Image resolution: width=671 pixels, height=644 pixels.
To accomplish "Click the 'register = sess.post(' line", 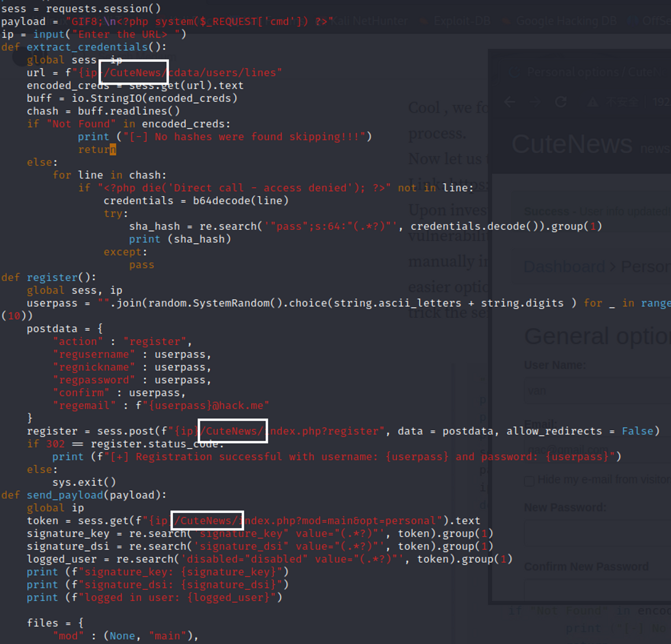I will click(343, 431).
